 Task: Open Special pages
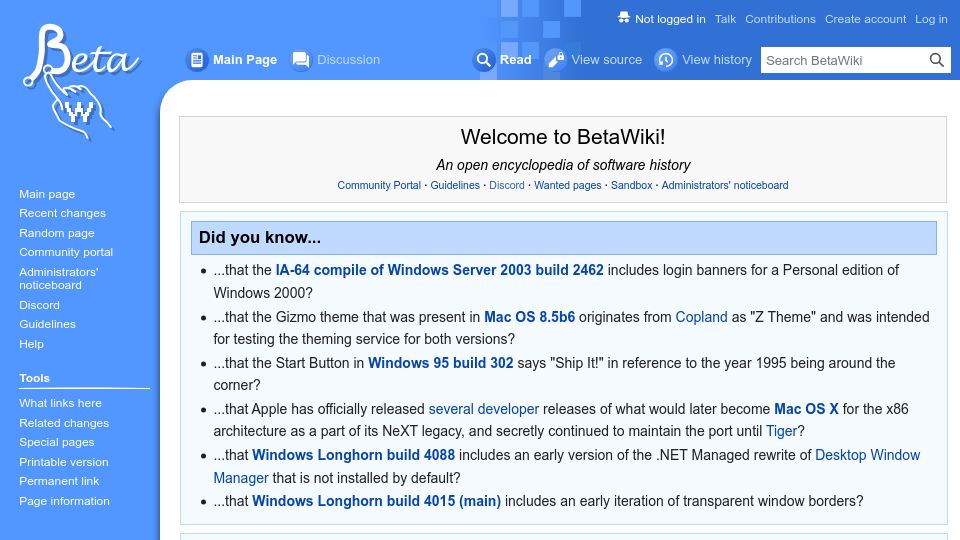56,442
